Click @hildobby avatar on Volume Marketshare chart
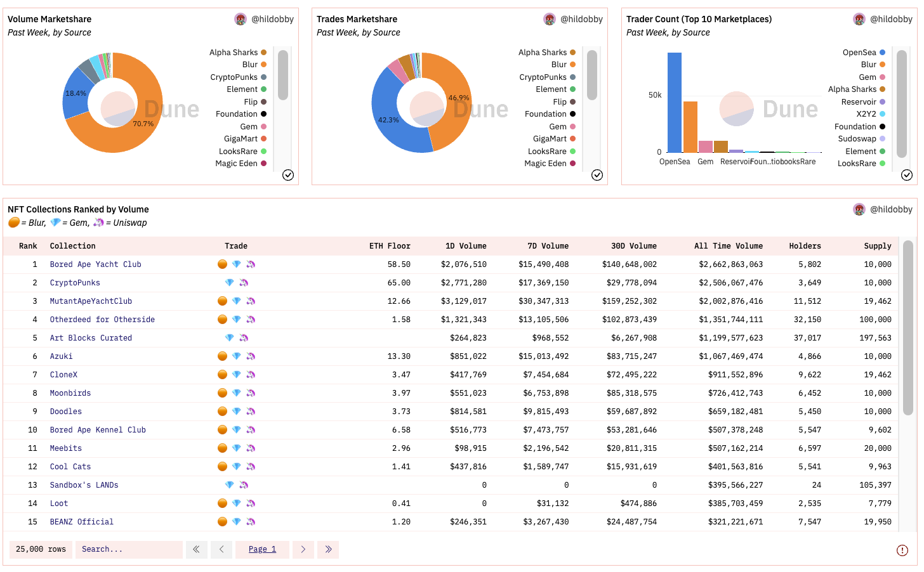Screen dimensions: 924x572 click(x=241, y=19)
